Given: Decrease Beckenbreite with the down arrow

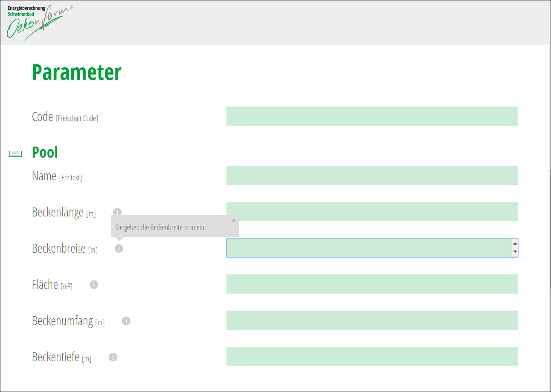Looking at the screenshot, I should (515, 252).
